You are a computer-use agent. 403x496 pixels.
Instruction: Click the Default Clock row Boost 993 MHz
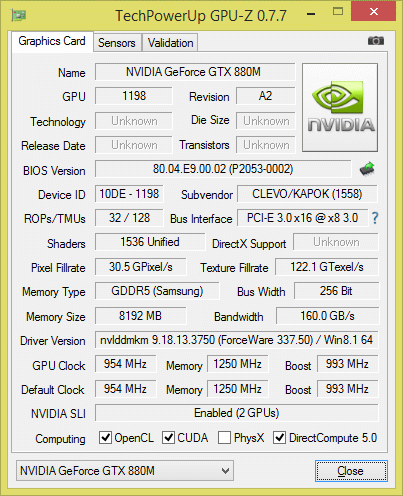pos(348,389)
